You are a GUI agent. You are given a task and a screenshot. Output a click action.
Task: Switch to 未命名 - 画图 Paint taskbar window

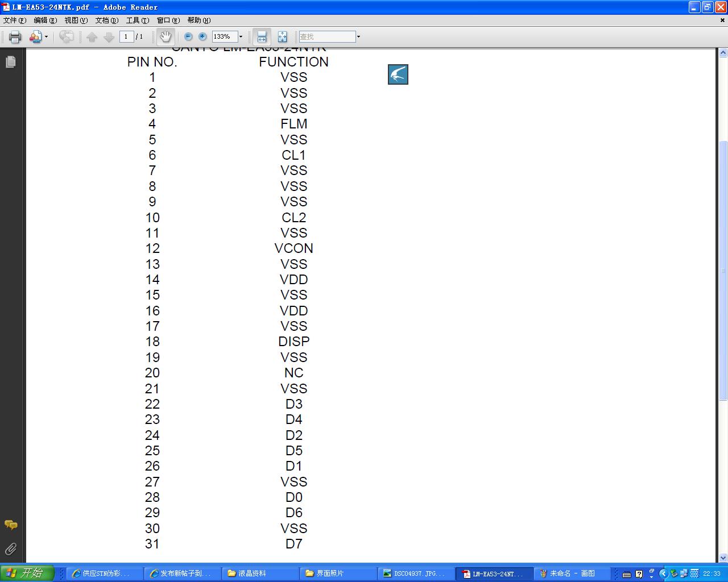click(x=572, y=573)
